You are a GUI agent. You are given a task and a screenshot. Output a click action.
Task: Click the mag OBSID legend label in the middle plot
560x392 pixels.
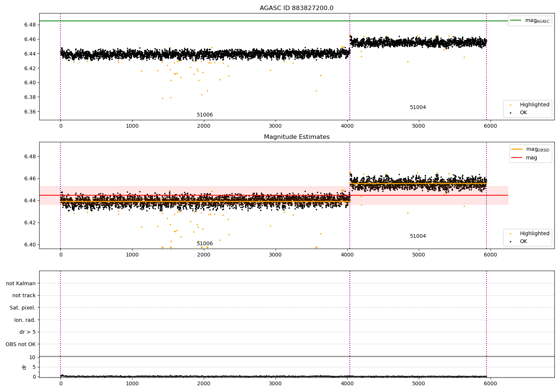pos(538,149)
